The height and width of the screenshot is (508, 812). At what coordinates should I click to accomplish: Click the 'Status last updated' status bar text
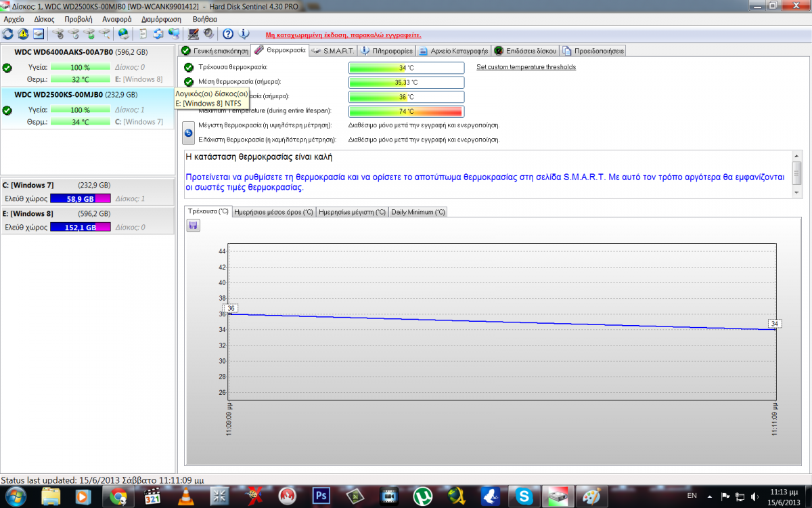click(102, 480)
